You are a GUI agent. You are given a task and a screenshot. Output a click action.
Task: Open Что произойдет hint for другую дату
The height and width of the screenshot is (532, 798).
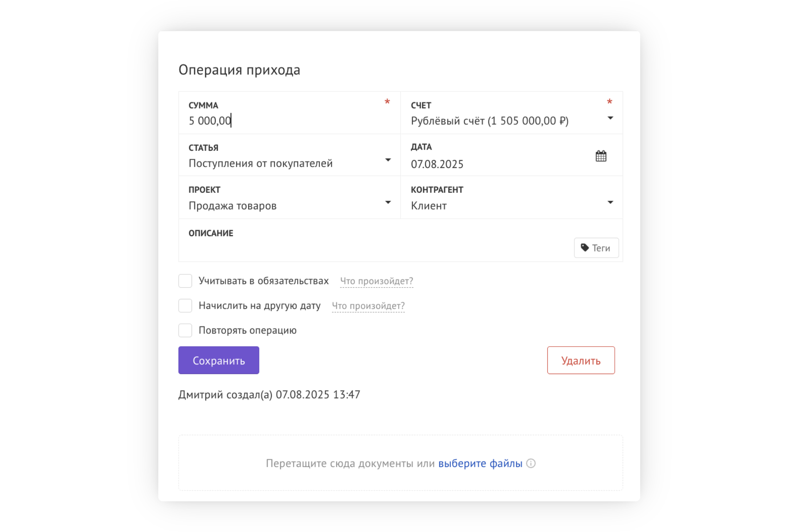[368, 306]
